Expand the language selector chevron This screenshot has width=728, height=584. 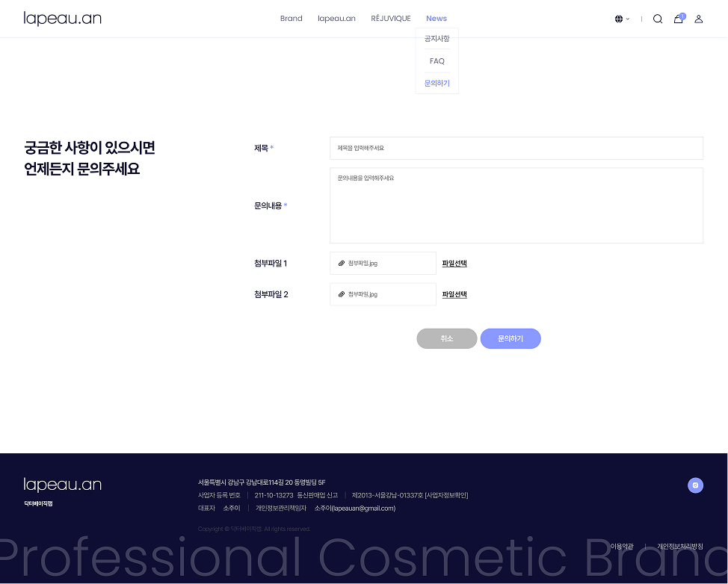628,19
